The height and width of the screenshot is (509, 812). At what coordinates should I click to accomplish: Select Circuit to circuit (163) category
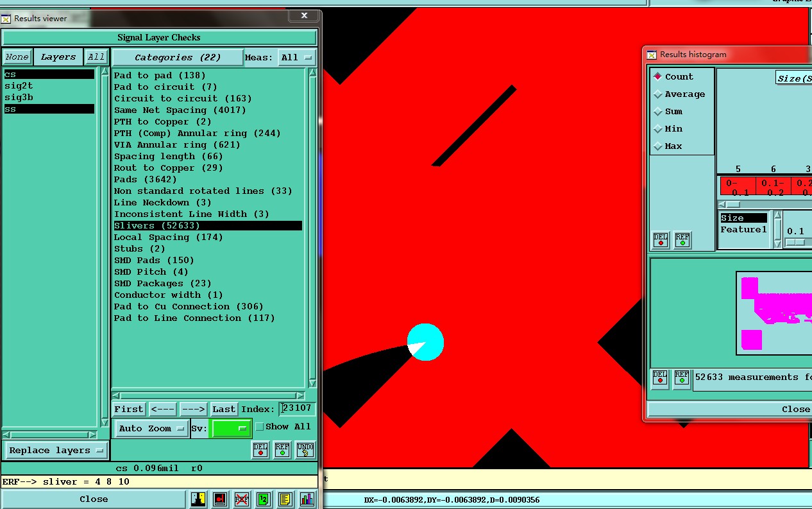208,98
